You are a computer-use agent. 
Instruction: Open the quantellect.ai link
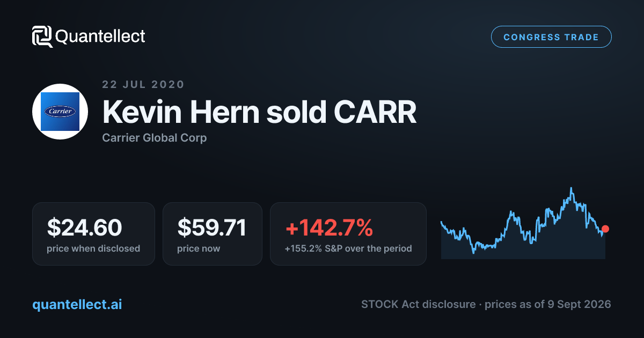click(77, 304)
